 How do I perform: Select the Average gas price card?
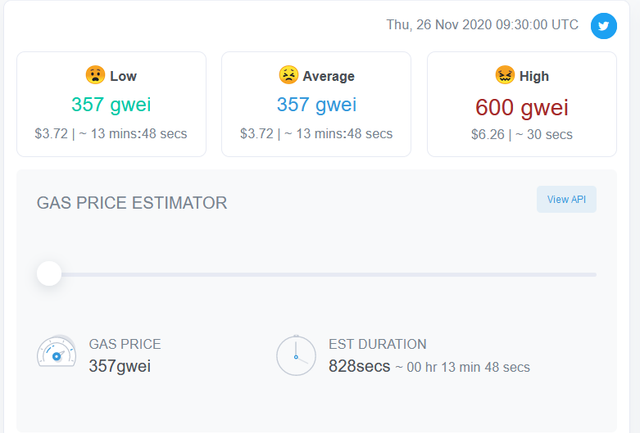(x=316, y=104)
